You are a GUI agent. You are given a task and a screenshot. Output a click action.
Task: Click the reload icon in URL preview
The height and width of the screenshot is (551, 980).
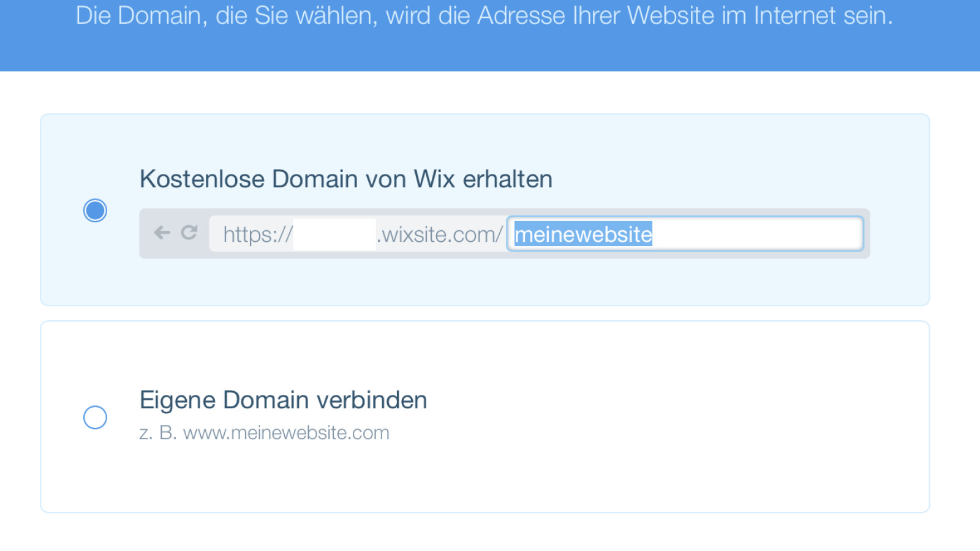coord(189,233)
